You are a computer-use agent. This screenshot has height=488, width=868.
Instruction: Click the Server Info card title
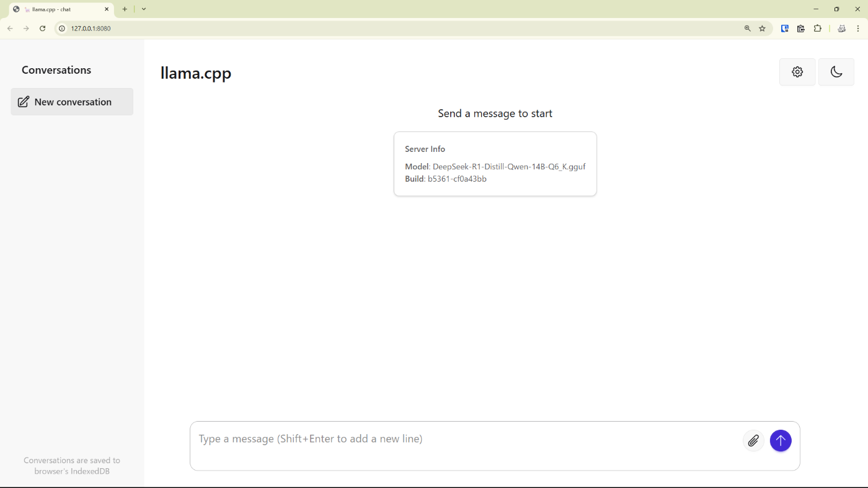(425, 149)
